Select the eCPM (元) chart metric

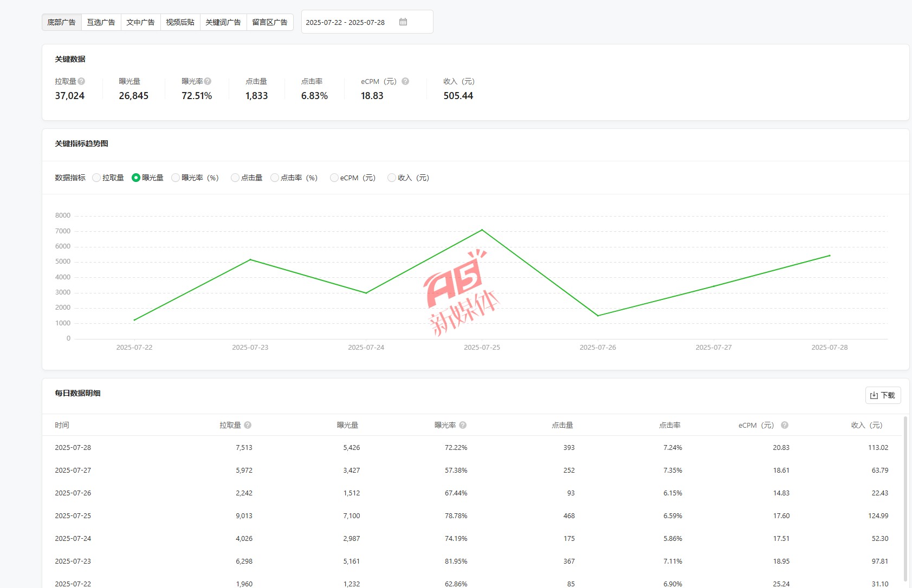tap(334, 178)
